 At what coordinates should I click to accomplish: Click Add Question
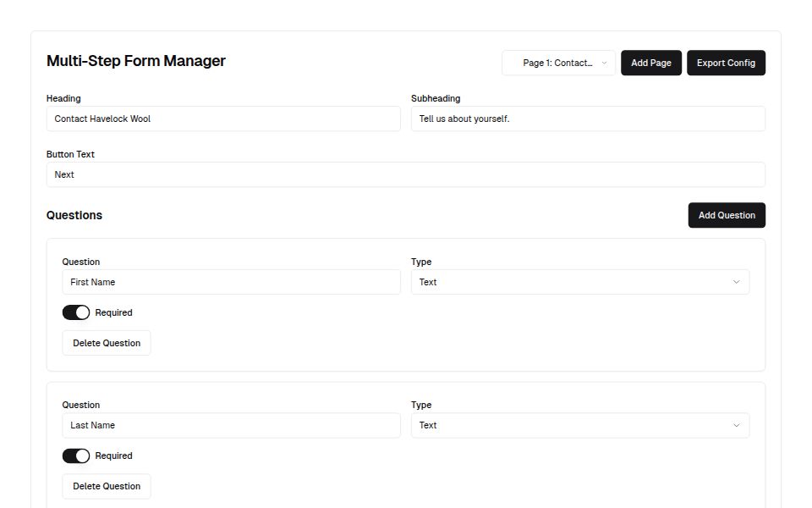pyautogui.click(x=726, y=215)
